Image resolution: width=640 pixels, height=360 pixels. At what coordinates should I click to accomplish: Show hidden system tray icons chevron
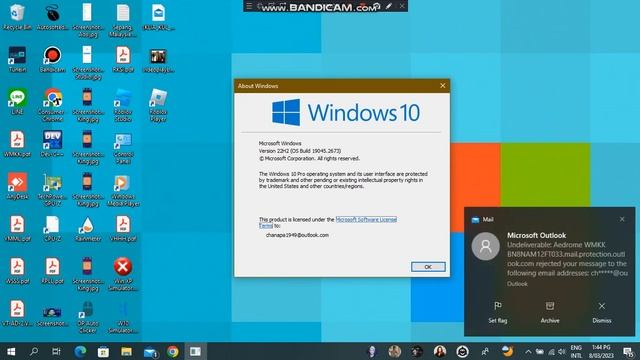click(x=528, y=351)
